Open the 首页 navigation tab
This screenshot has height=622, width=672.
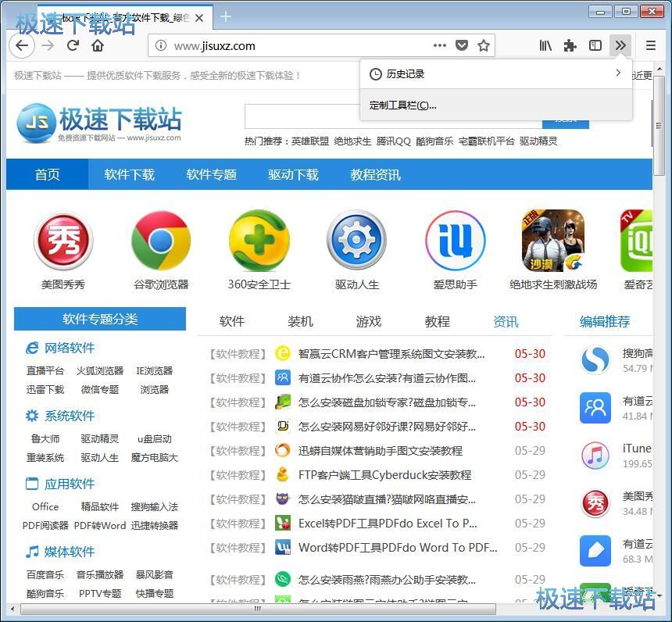pos(47,174)
